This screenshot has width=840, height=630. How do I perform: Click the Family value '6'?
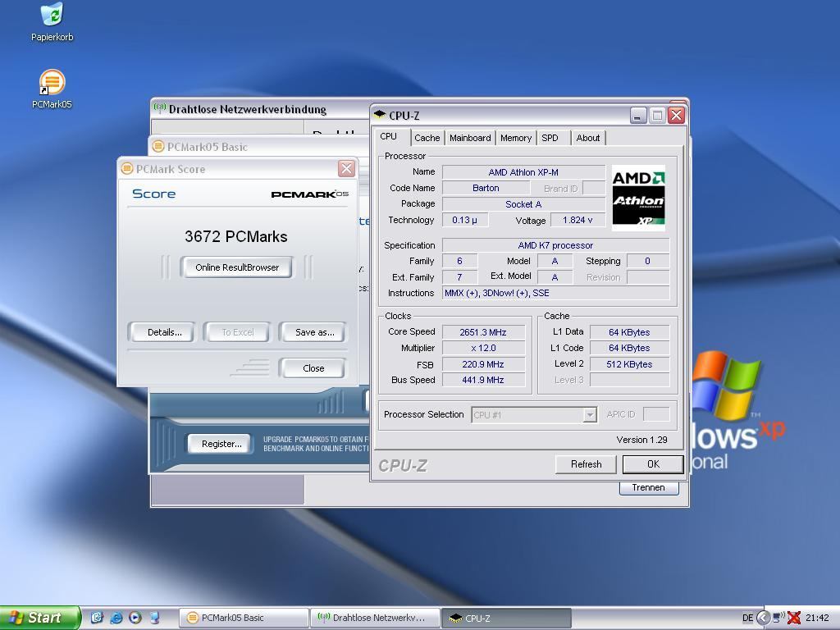point(459,261)
